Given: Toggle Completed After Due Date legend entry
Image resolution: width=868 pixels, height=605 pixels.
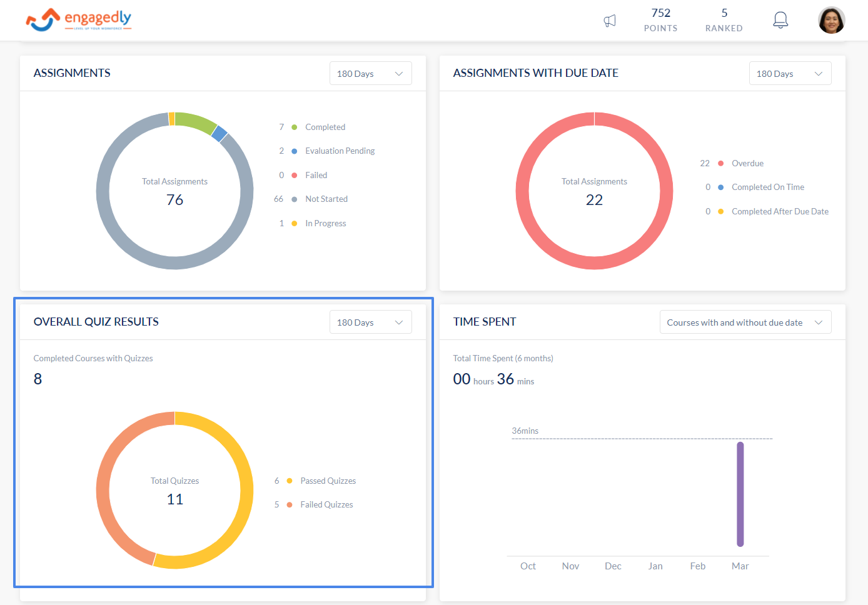Looking at the screenshot, I should pyautogui.click(x=773, y=211).
